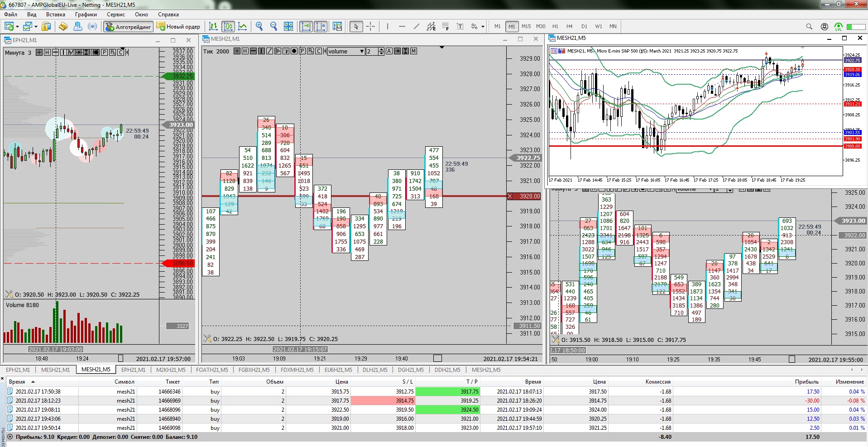868x447 pixels.
Task: Set timeframe to M30
Action: 541,26
